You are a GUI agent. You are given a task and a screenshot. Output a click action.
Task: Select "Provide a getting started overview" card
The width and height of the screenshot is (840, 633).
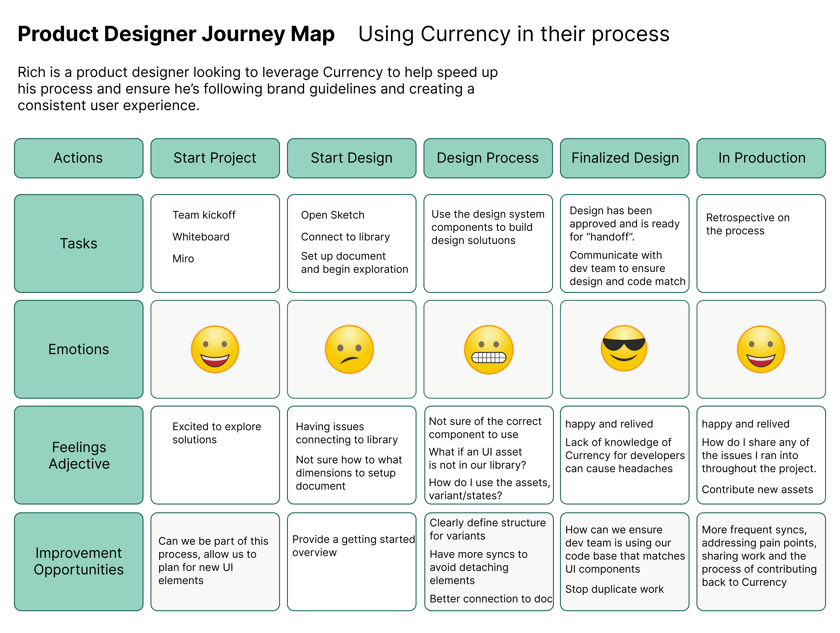pyautogui.click(x=352, y=561)
